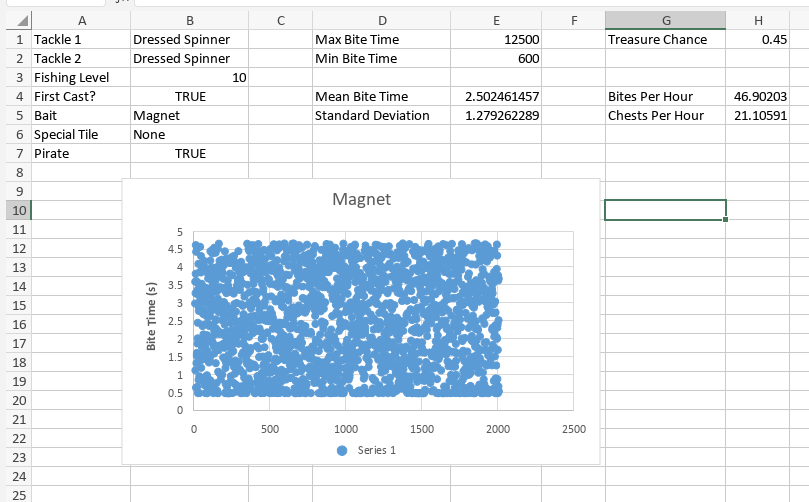Click the 'Bait' label cell
This screenshot has width=809, height=502.
click(x=82, y=116)
